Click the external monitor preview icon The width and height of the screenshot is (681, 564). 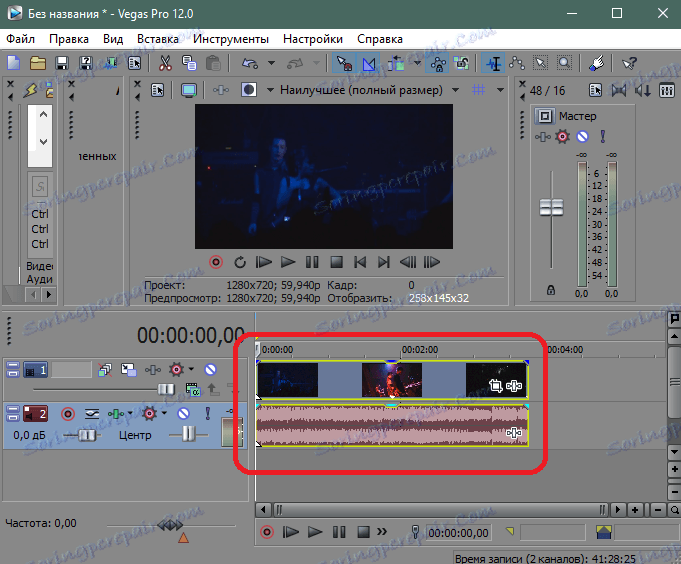[189, 90]
